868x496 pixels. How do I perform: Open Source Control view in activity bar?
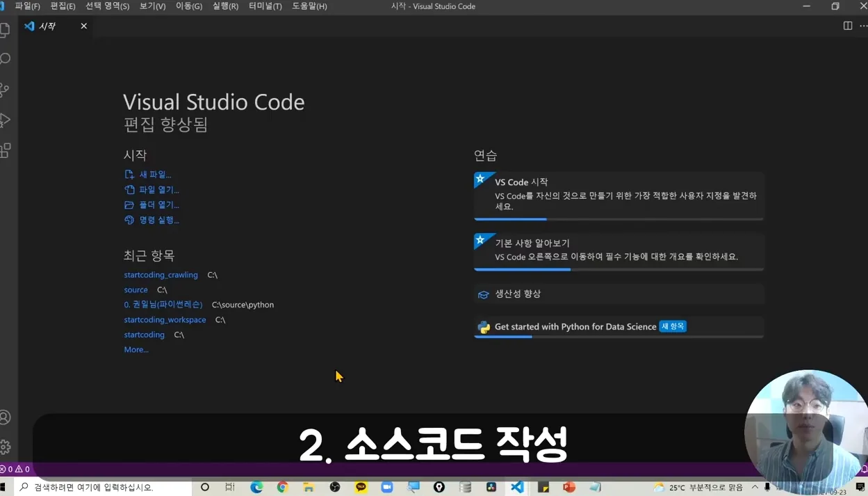pyautogui.click(x=5, y=90)
